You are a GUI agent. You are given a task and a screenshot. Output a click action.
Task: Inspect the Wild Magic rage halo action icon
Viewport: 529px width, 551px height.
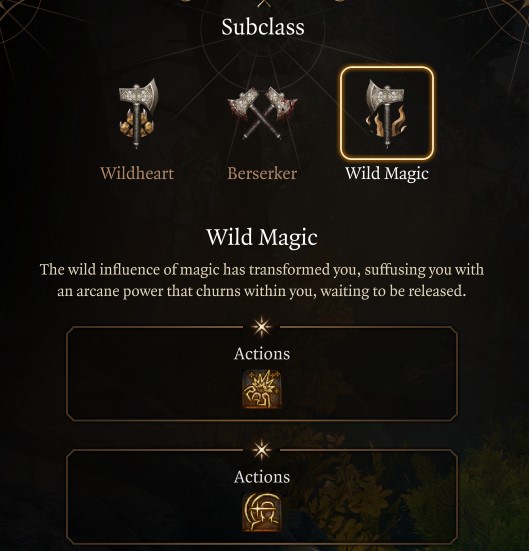262,512
